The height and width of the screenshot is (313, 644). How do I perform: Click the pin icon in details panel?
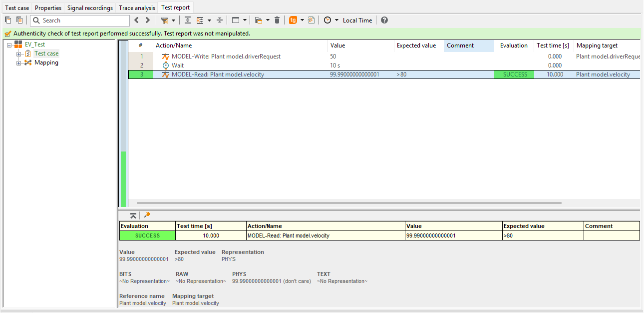click(146, 215)
